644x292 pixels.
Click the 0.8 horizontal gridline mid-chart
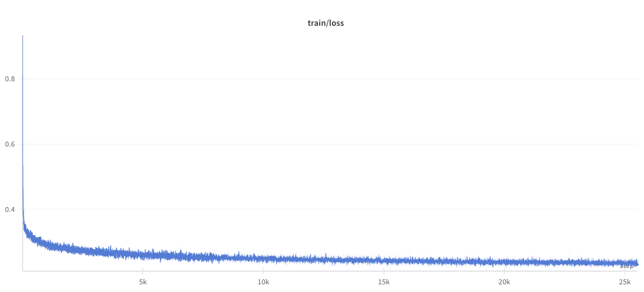point(330,79)
